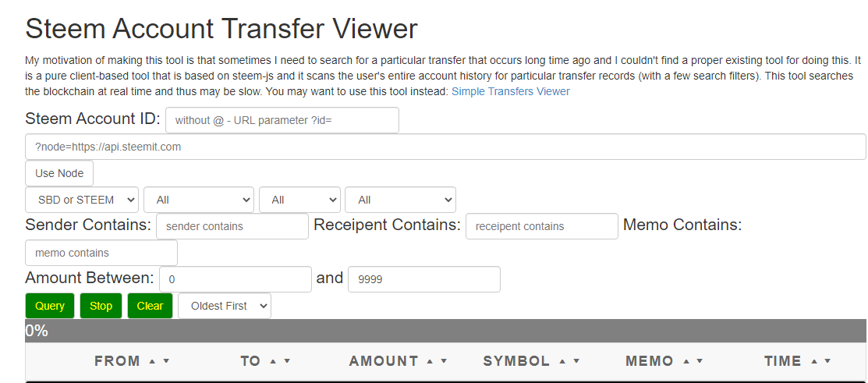Click the Amount Between label

pos(90,278)
